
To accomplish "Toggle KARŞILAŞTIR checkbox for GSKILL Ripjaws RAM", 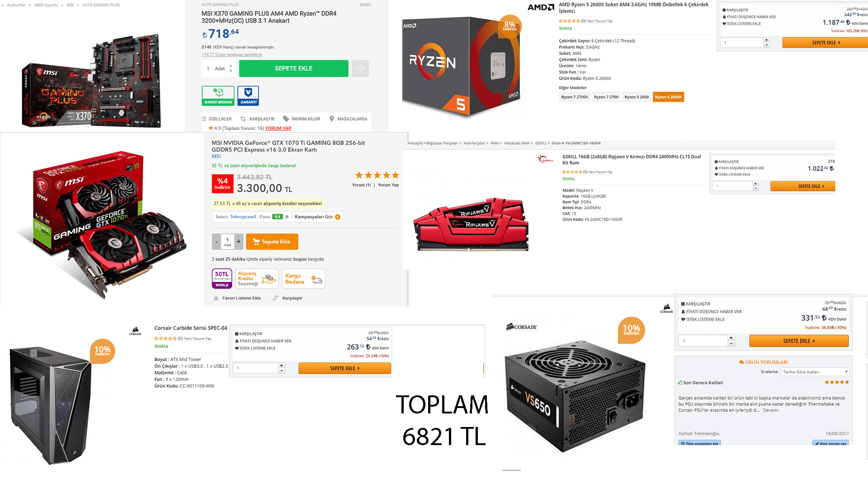I will click(716, 162).
